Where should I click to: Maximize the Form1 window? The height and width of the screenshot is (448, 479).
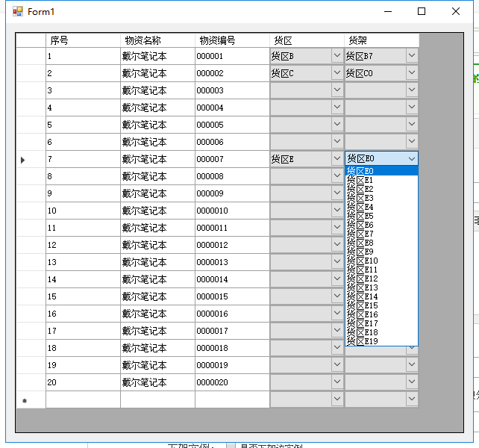pyautogui.click(x=422, y=12)
